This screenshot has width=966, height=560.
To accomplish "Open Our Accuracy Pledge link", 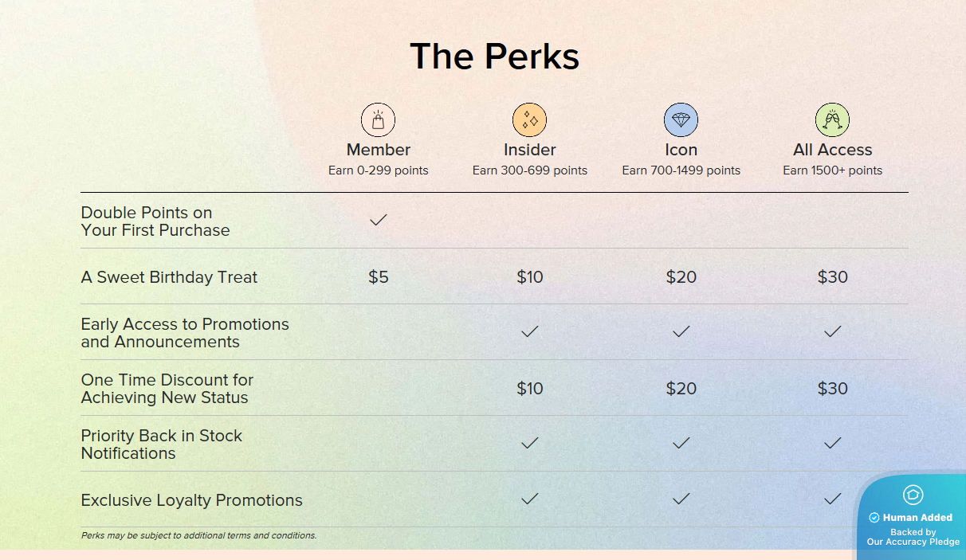I will point(913,542).
